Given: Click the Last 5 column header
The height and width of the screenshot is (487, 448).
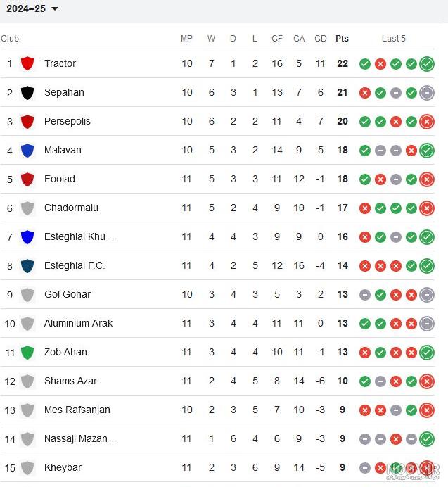Looking at the screenshot, I should coord(394,39).
